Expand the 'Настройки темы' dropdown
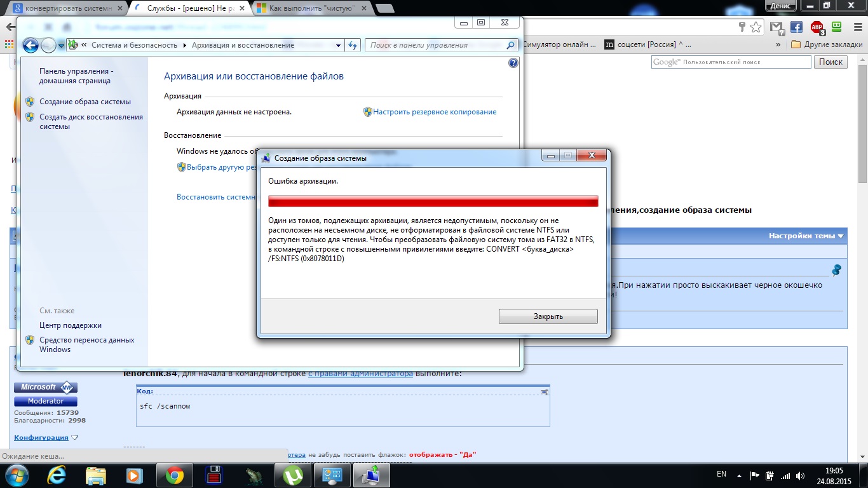This screenshot has width=868, height=488. click(806, 236)
